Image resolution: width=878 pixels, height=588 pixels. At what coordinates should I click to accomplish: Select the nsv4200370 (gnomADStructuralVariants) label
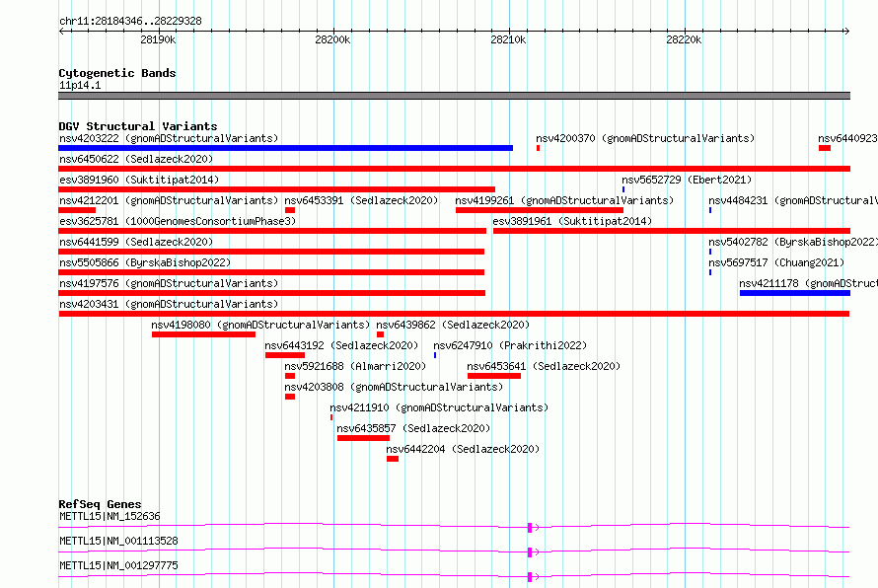click(645, 138)
